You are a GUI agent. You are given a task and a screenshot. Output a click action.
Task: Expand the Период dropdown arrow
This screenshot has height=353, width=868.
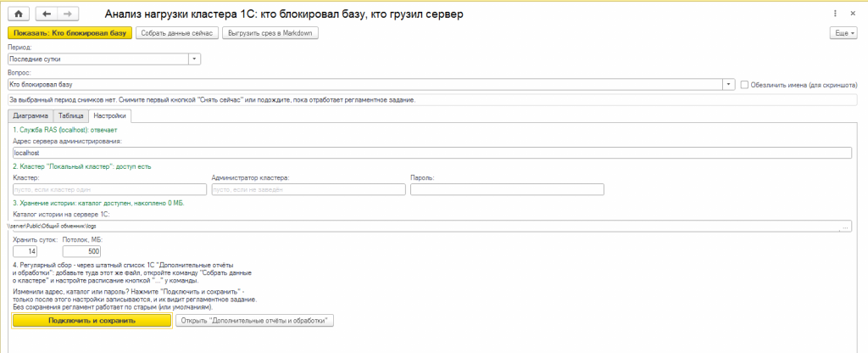point(195,59)
